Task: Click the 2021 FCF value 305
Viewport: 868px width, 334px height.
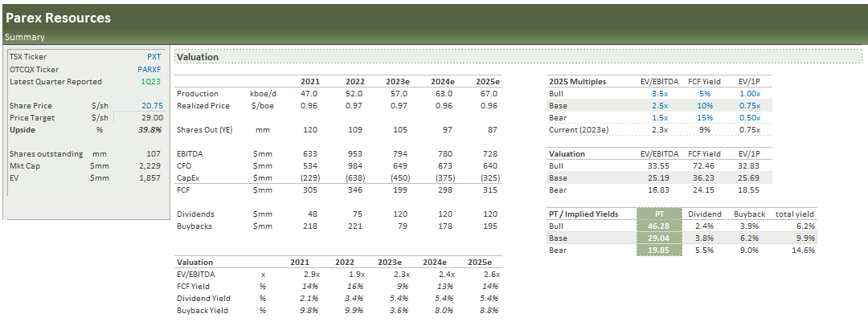Action: [x=310, y=190]
